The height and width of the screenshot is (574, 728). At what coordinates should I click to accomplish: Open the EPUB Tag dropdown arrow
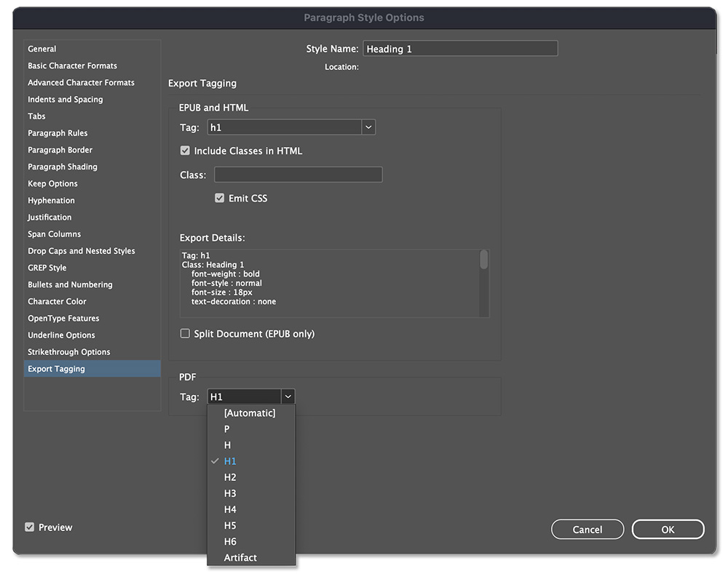368,127
